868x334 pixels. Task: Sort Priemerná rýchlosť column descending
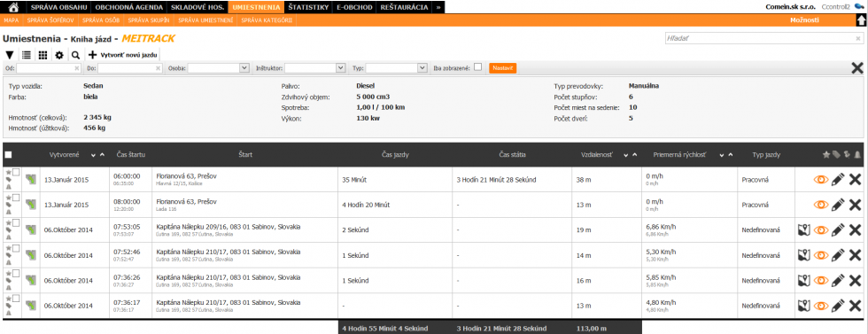[722, 155]
